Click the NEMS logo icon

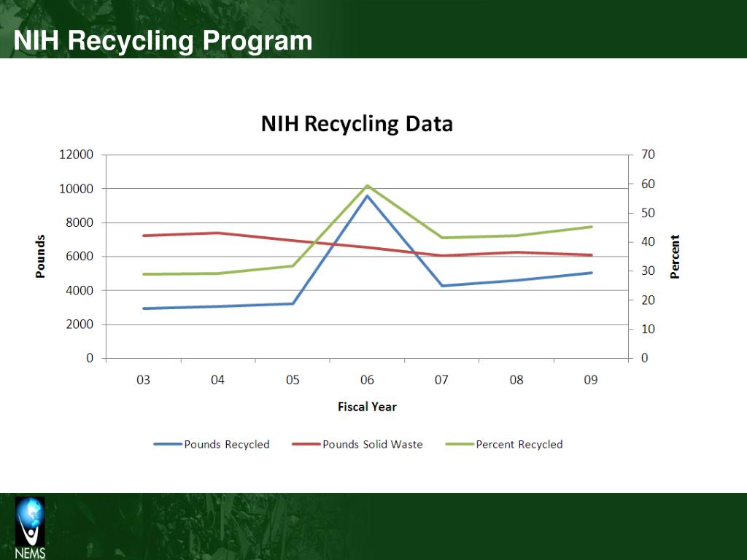click(x=30, y=528)
